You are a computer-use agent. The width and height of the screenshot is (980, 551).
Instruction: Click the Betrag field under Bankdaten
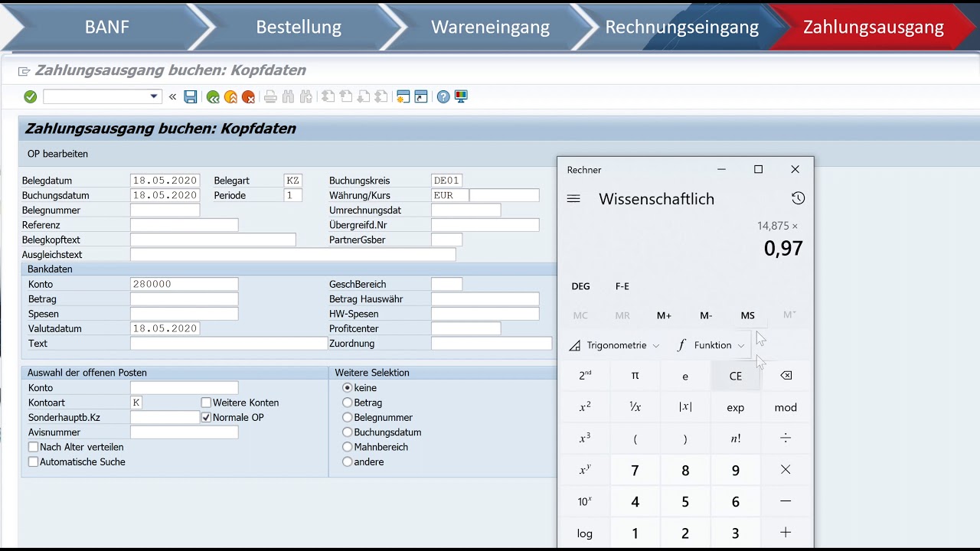tap(184, 299)
